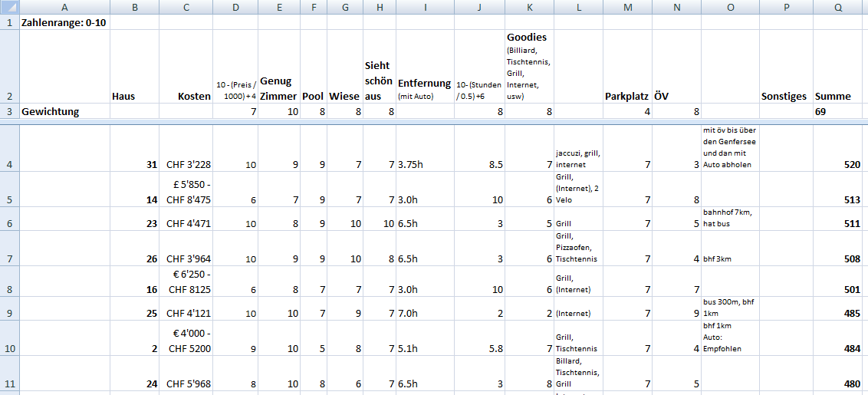
Task: Select the 'Zahlenrange: 0-10' cell
Action: [x=64, y=22]
